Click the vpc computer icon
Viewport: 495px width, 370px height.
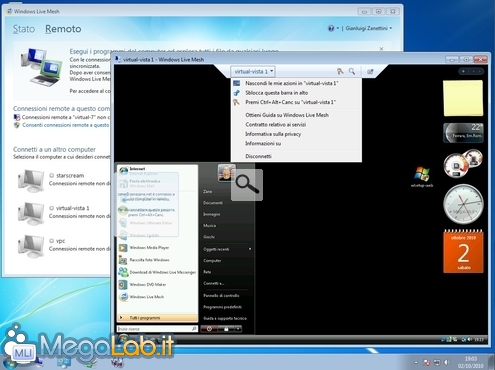pyautogui.click(x=31, y=246)
